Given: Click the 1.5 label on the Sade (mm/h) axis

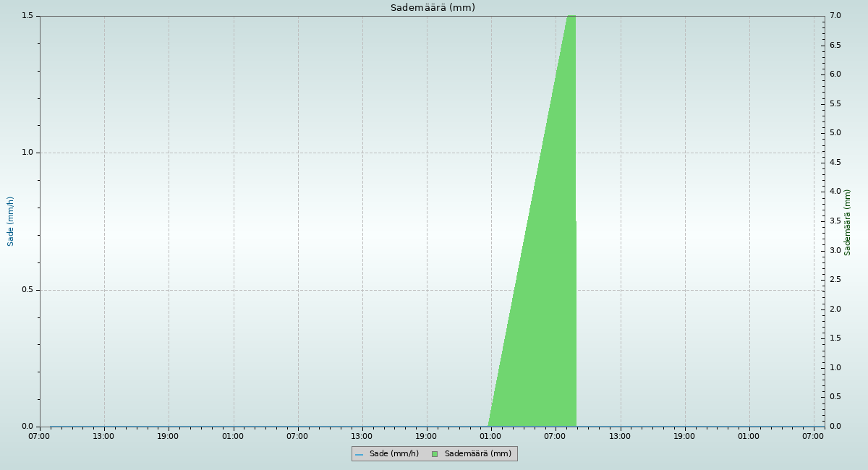Looking at the screenshot, I should (28, 16).
